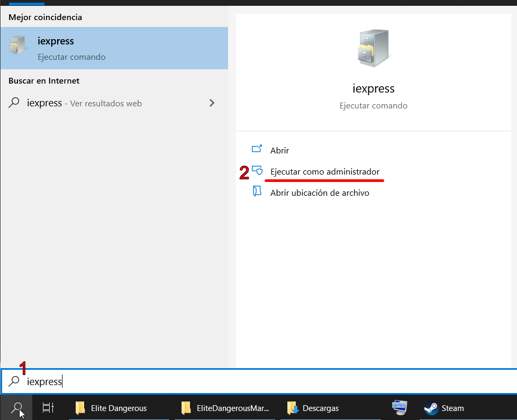Click the Elite Dangerous folder icon
Image resolution: width=517 pixels, height=420 pixels.
click(80, 408)
